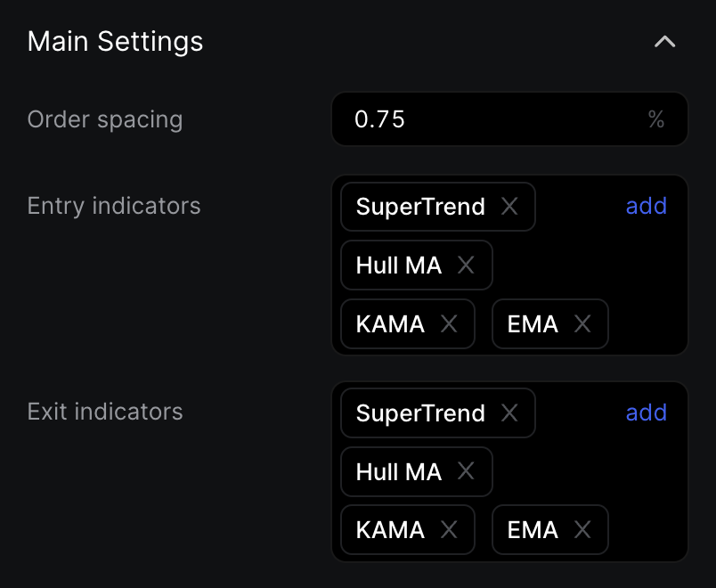716x588 pixels.
Task: Remove KAMA from Entry indicators
Action: click(x=449, y=324)
